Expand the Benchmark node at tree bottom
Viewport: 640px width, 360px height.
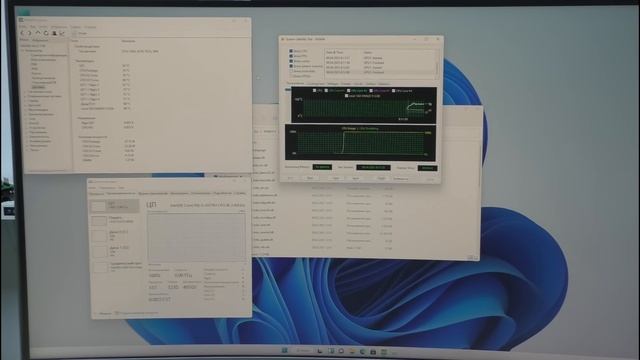coord(27,150)
